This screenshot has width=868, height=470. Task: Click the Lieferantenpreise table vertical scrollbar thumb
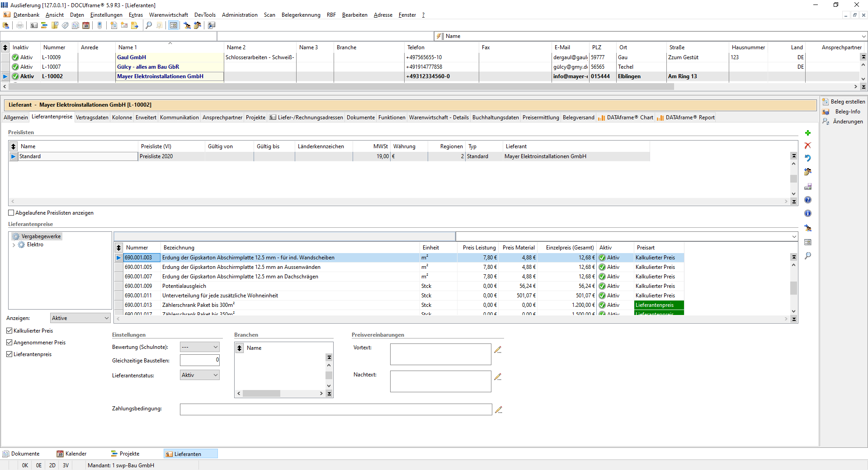pos(793,288)
